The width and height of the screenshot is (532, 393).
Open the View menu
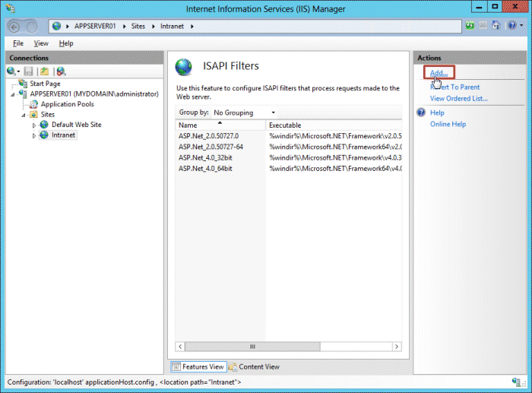(x=41, y=43)
